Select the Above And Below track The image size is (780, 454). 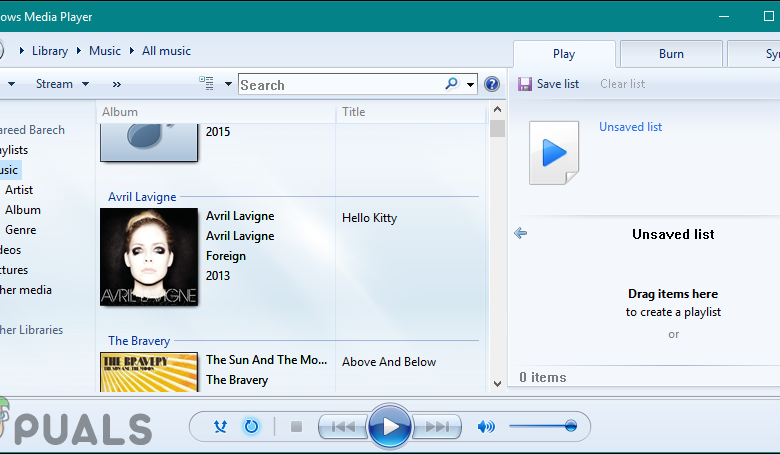[x=389, y=362]
